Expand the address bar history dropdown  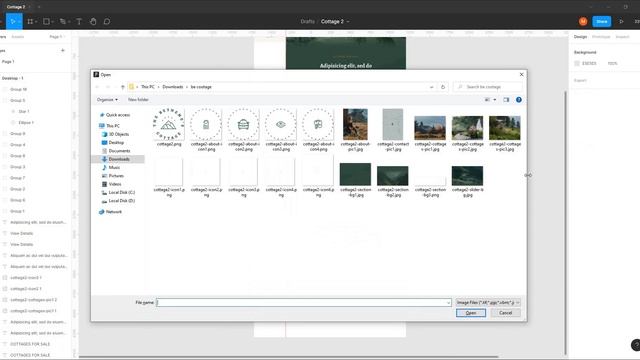(431, 87)
